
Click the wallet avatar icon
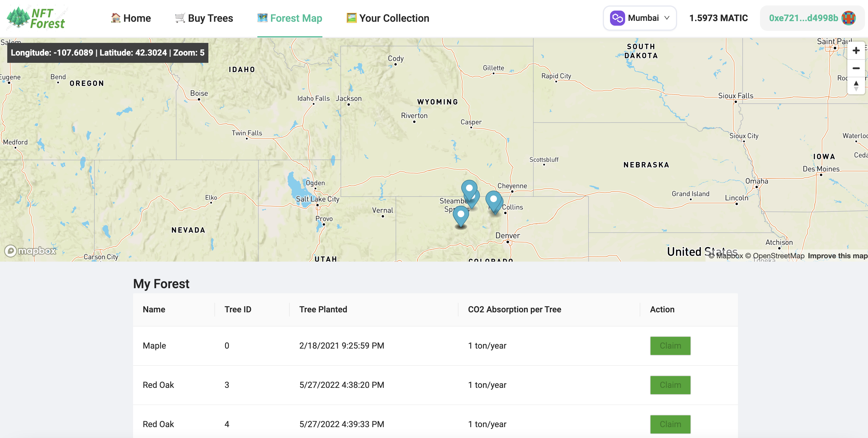[x=848, y=18]
